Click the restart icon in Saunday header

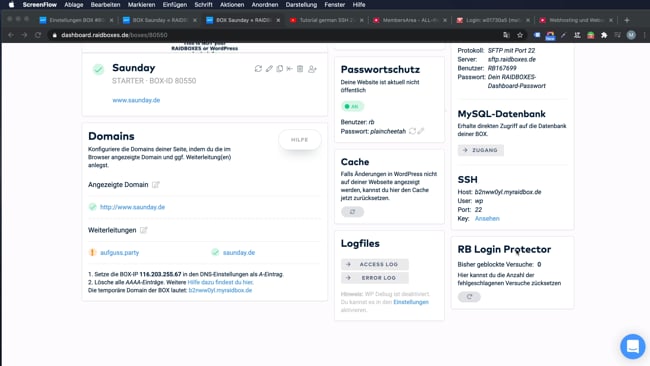click(258, 68)
